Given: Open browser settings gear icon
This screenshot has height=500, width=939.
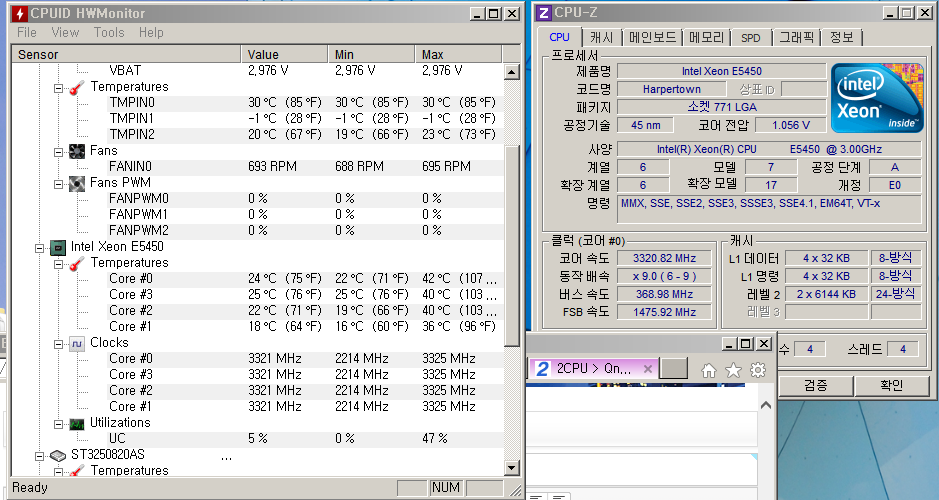Looking at the screenshot, I should (758, 370).
